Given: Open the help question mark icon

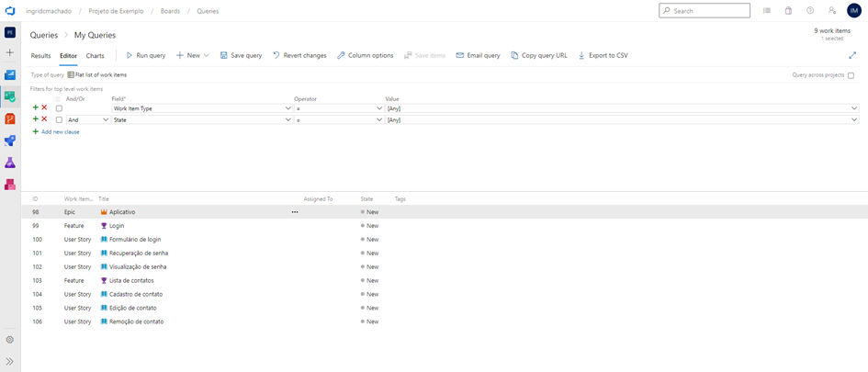Looking at the screenshot, I should pos(810,10).
